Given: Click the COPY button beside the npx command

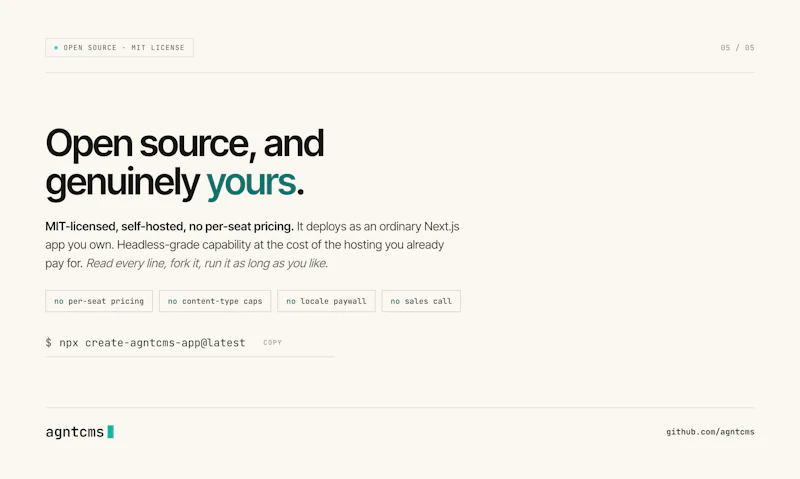Looking at the screenshot, I should tap(272, 343).
